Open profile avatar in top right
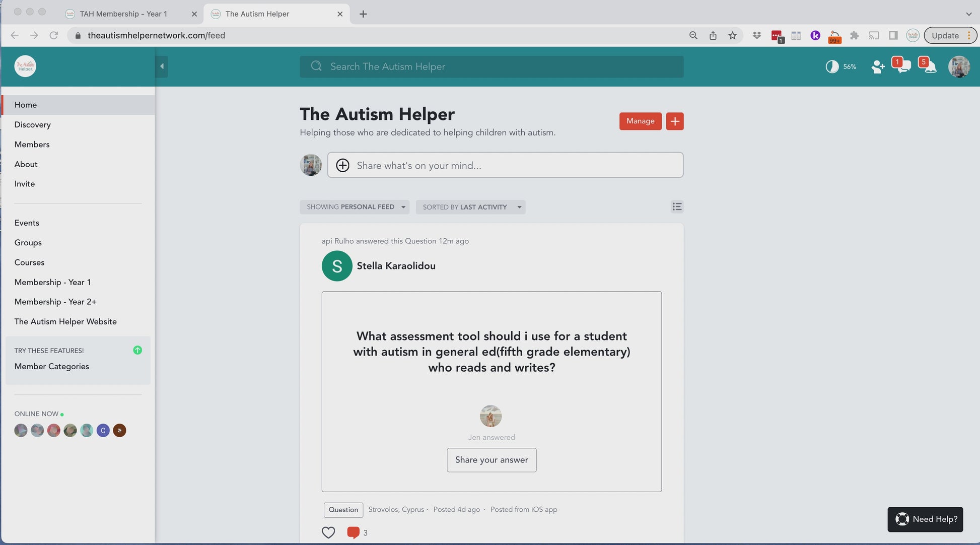The width and height of the screenshot is (980, 545). [x=959, y=66]
